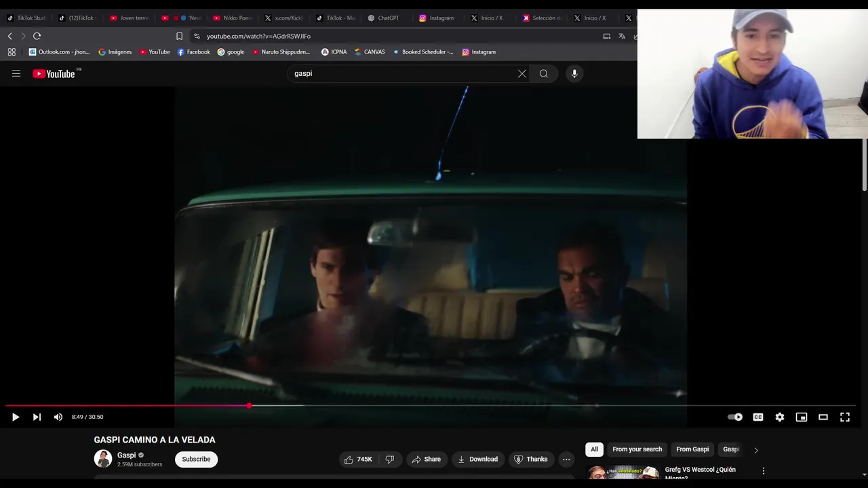
Task: Switch to 'Joven termi' YouTube tab
Action: 130,18
